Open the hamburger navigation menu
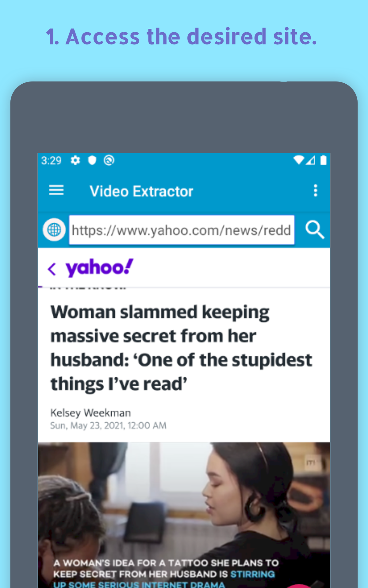The image size is (368, 588). 56,190
